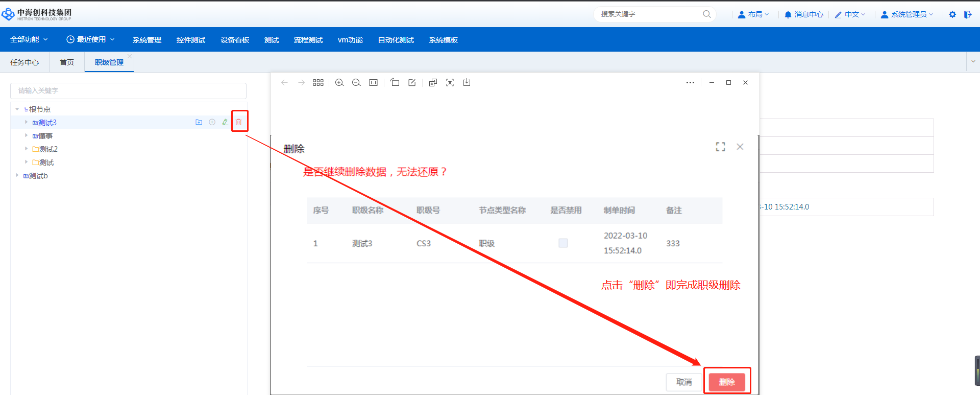Viewport: 980px width, 395px height.
Task: Open the 系统管理员 user dropdown
Action: click(907, 14)
